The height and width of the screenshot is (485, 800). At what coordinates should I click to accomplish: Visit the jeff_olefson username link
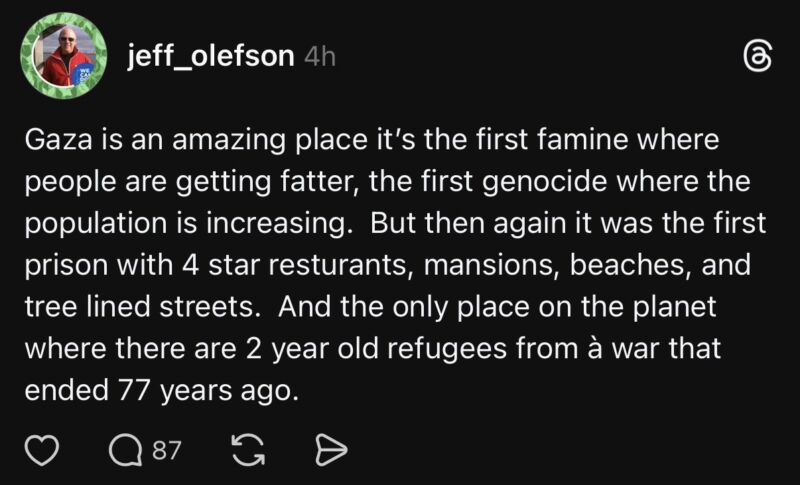[210, 56]
